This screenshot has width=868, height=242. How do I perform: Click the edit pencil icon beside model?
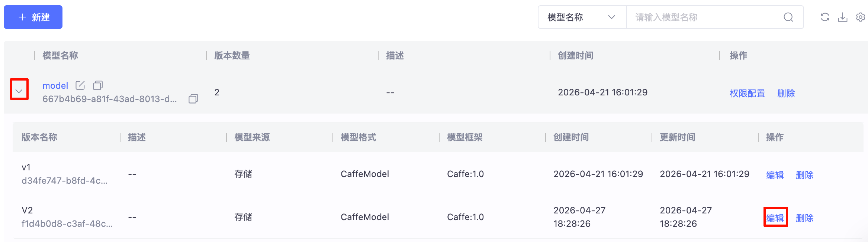(x=80, y=85)
